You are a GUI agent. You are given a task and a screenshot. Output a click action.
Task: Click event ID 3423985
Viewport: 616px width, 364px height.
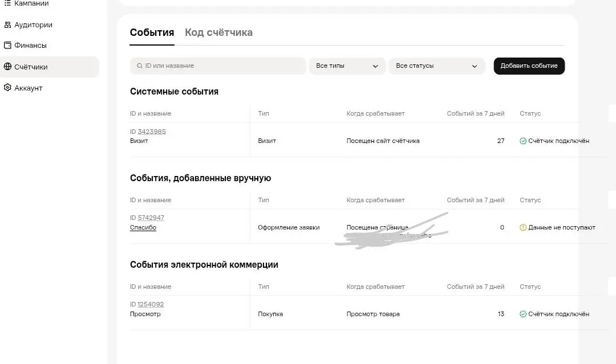coord(152,132)
